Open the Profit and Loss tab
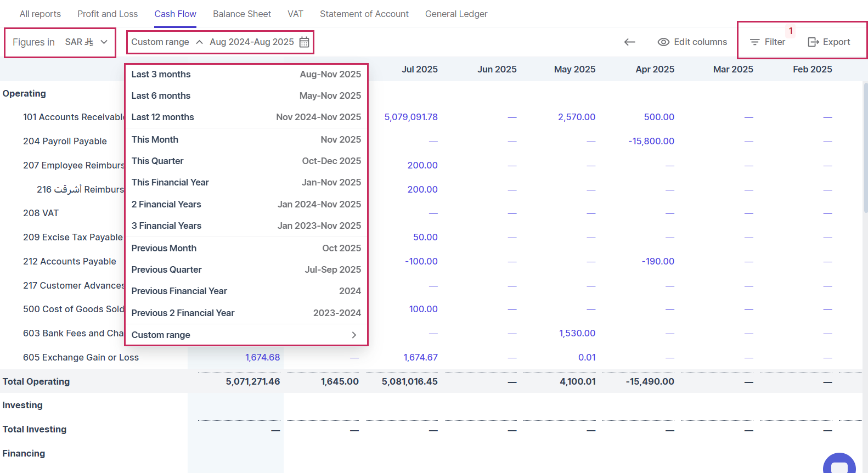 coord(108,14)
